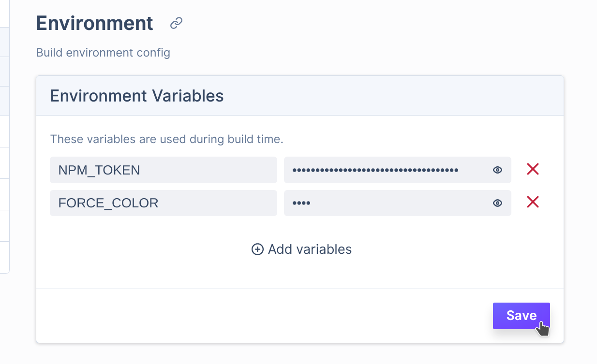Focus the masked NPM_TOKEN value field
597x364 pixels.
click(398, 170)
